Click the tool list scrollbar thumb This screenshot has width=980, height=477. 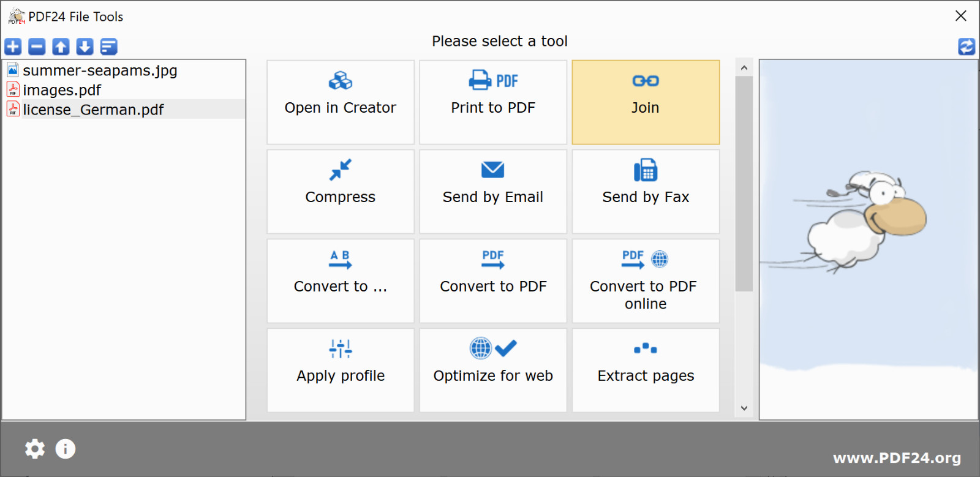[744, 184]
